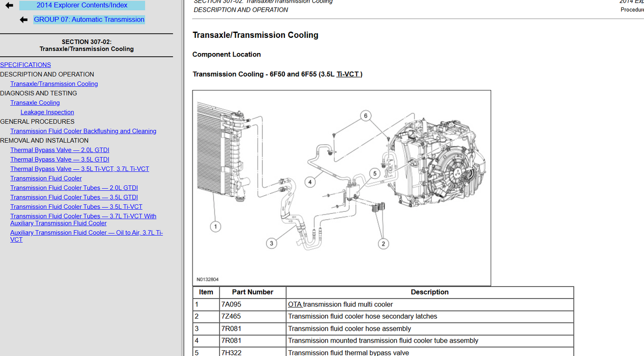This screenshot has height=356, width=644.
Task: Open Transmission Fluid Cooler Backflushing and Cleaning
Action: pyautogui.click(x=83, y=131)
